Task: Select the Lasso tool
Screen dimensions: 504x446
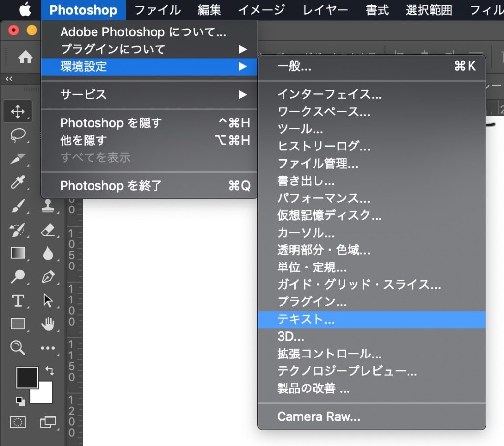Action: [18, 135]
